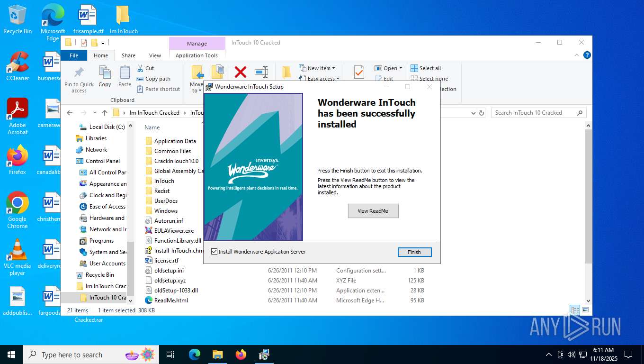The height and width of the screenshot is (364, 644).
Task: Select Libraries in navigation pane
Action: (91, 138)
